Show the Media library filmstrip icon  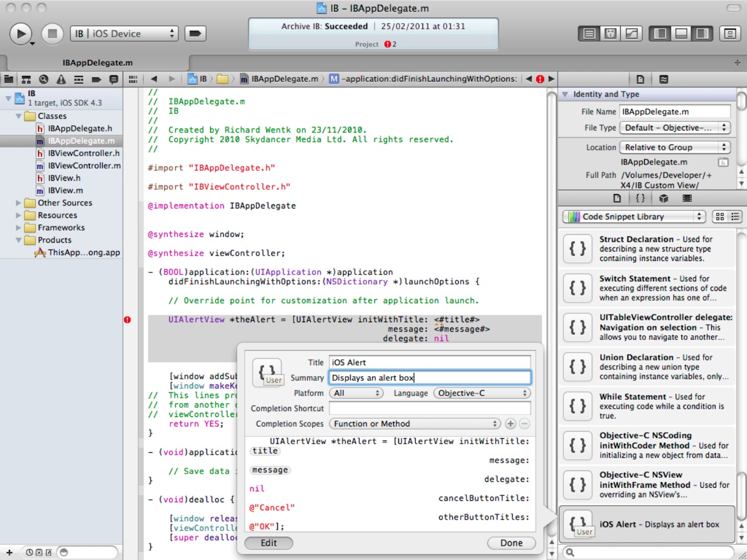coord(687,199)
